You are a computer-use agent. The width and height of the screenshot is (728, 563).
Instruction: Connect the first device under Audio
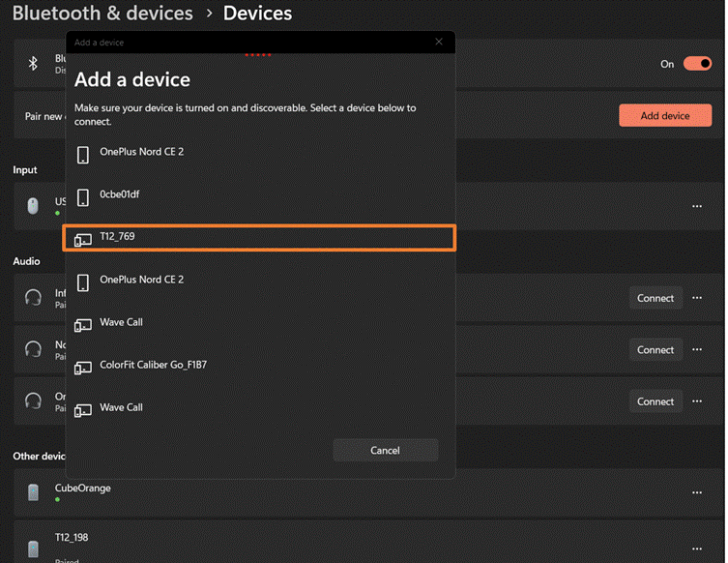tap(655, 298)
